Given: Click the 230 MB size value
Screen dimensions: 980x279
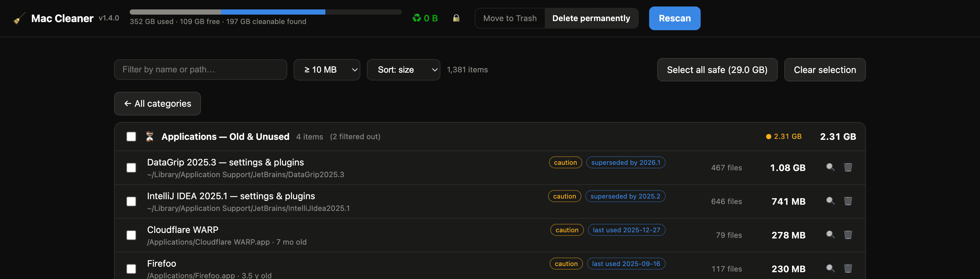Looking at the screenshot, I should click(788, 269).
